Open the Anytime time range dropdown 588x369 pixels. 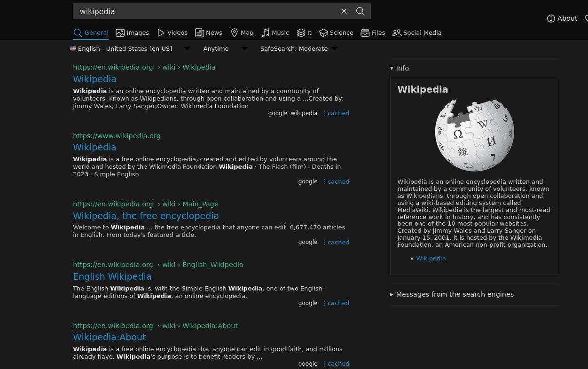pyautogui.click(x=225, y=49)
